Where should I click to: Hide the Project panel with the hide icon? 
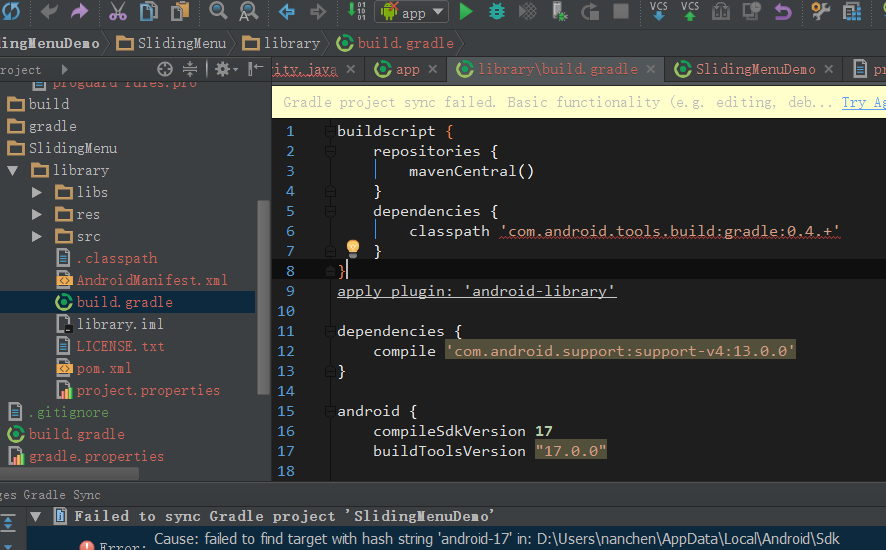click(256, 68)
